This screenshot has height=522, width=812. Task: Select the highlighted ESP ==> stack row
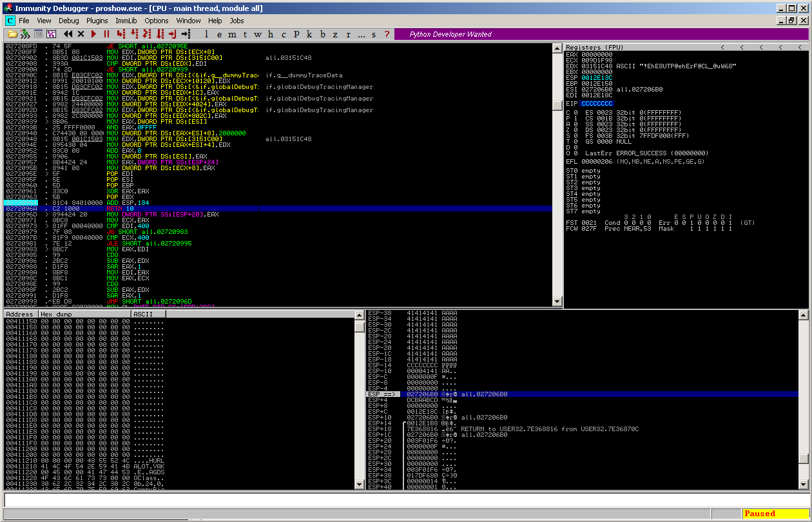coord(582,394)
